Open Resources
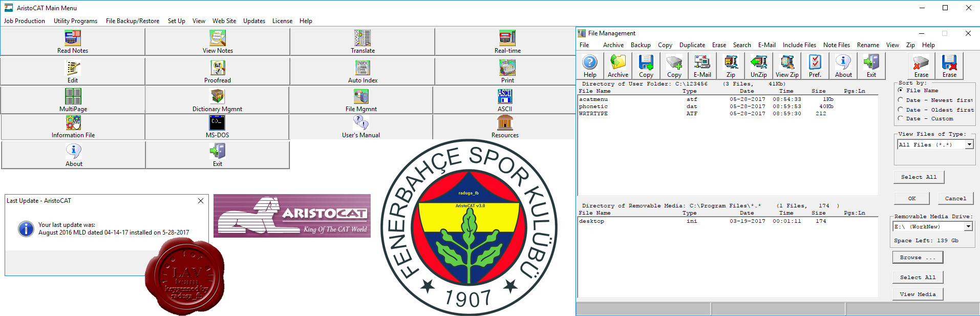This screenshot has width=980, height=316. (504, 127)
